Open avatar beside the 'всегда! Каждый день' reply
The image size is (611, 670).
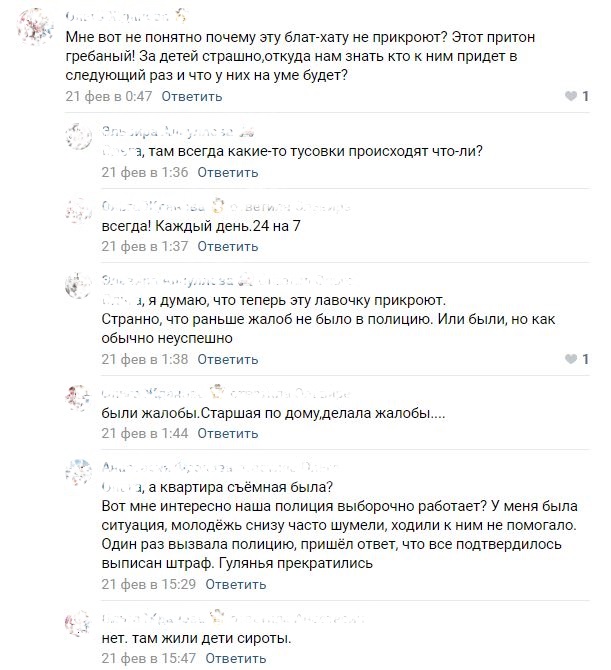tap(79, 211)
